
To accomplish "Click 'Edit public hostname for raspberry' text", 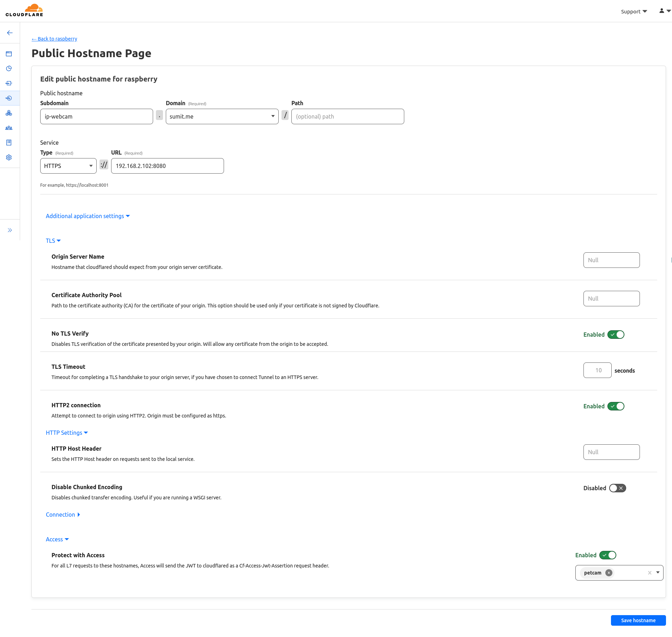I will [99, 79].
